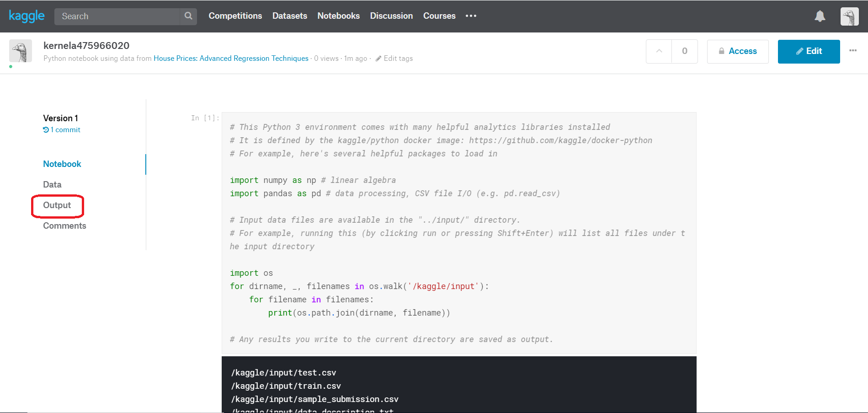Click the 1 commit link
The image size is (868, 413).
point(65,129)
